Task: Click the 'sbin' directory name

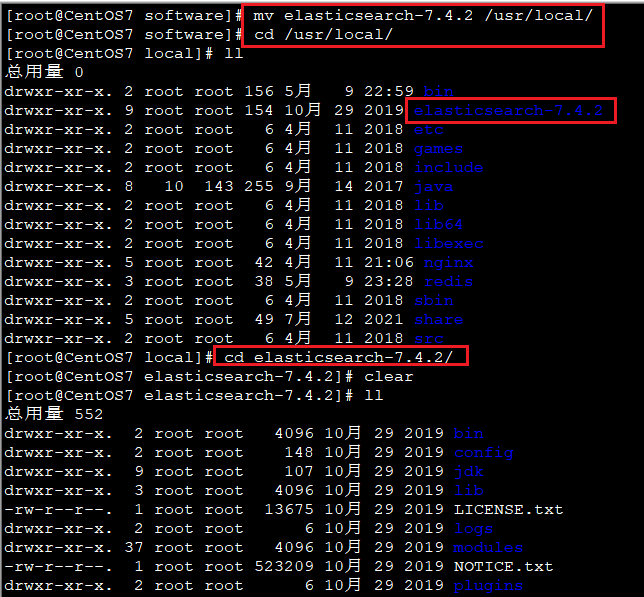Action: [433, 301]
